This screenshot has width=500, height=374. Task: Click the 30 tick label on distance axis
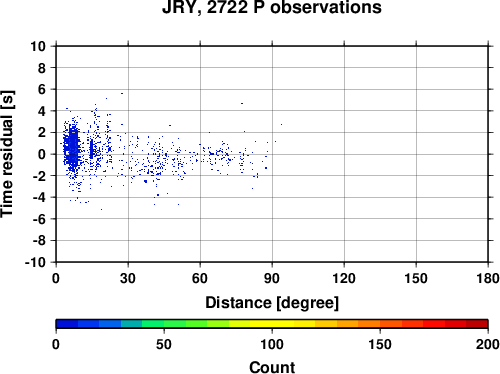tap(128, 278)
